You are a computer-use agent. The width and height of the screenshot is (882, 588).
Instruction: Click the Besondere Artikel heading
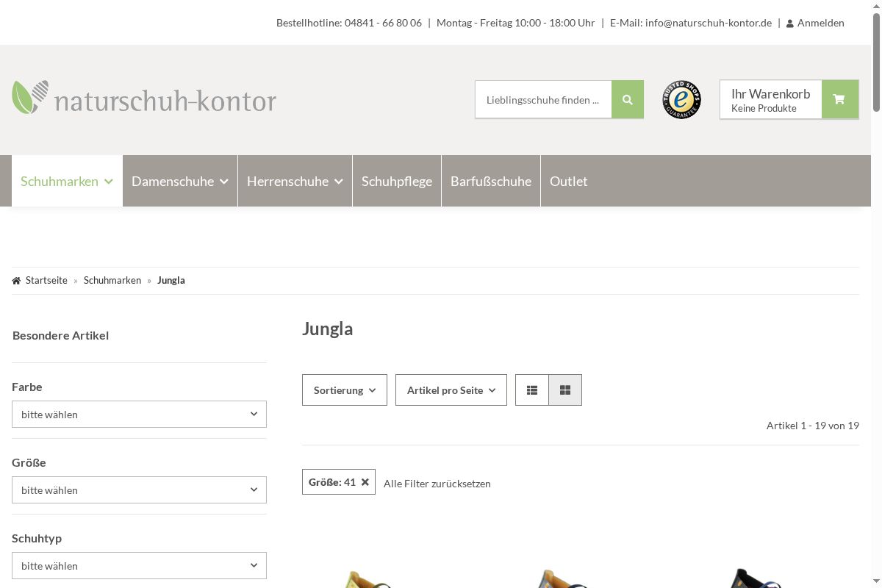tap(61, 335)
